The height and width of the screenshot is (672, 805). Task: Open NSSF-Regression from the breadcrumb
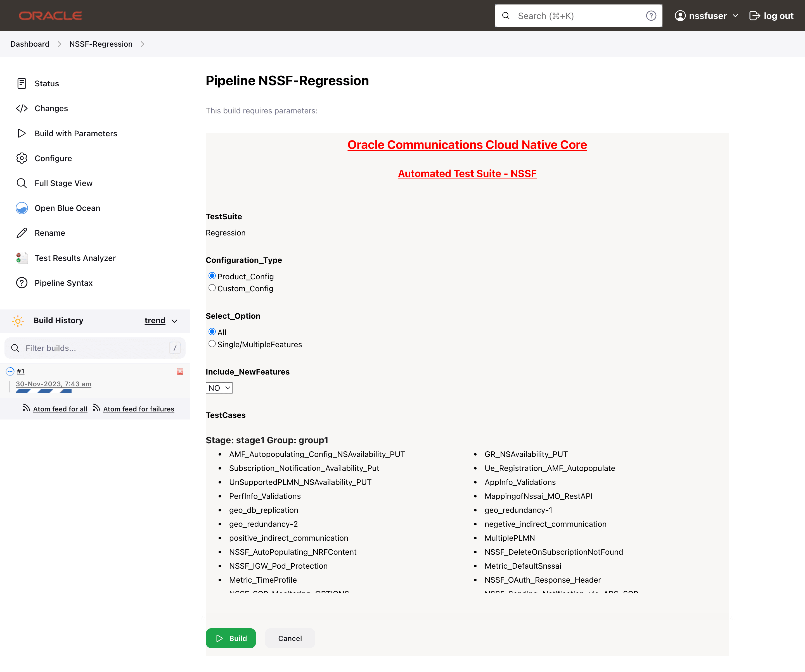100,44
